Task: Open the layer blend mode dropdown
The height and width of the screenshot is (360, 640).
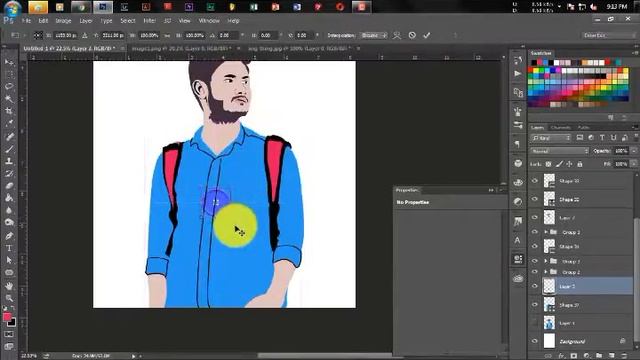Action: coord(560,151)
